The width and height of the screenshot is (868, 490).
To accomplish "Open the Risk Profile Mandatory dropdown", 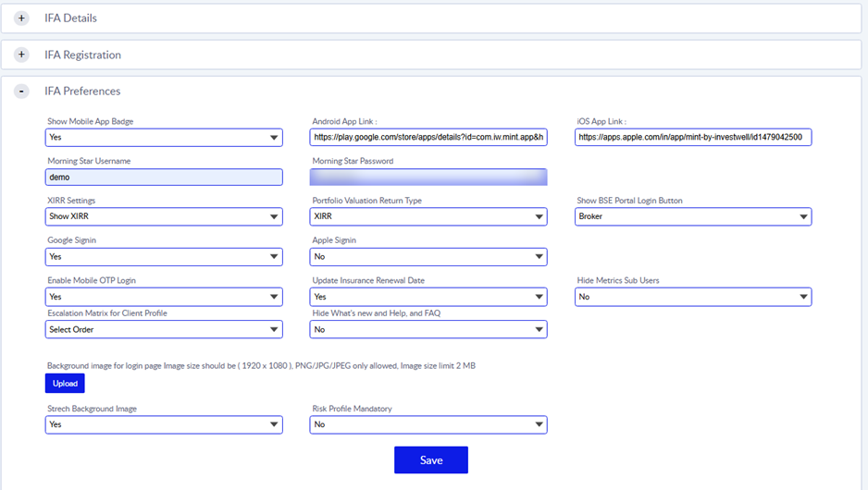I will pyautogui.click(x=428, y=424).
